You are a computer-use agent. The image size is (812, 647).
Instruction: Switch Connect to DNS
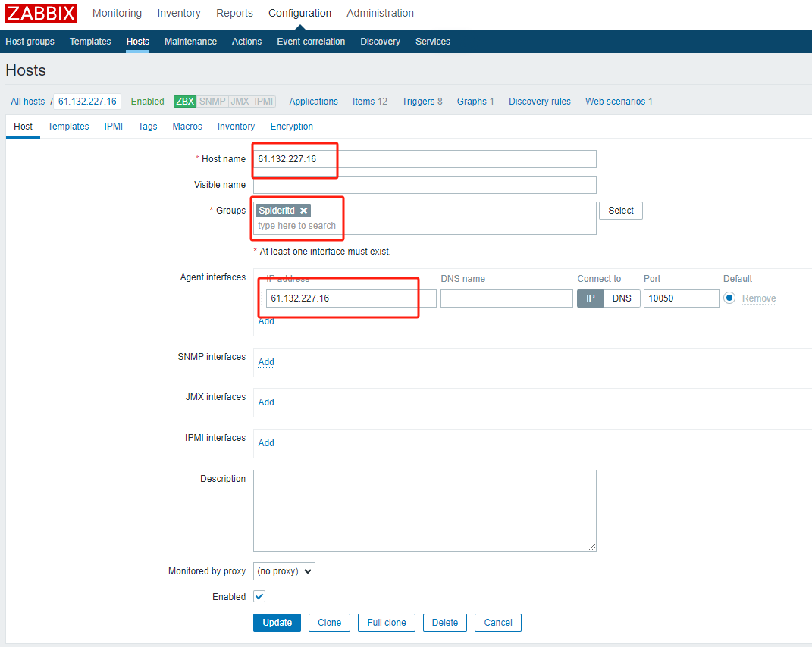click(x=622, y=298)
